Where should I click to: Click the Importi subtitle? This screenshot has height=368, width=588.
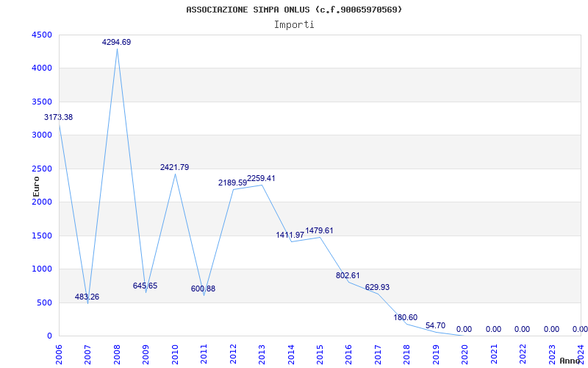294,25
